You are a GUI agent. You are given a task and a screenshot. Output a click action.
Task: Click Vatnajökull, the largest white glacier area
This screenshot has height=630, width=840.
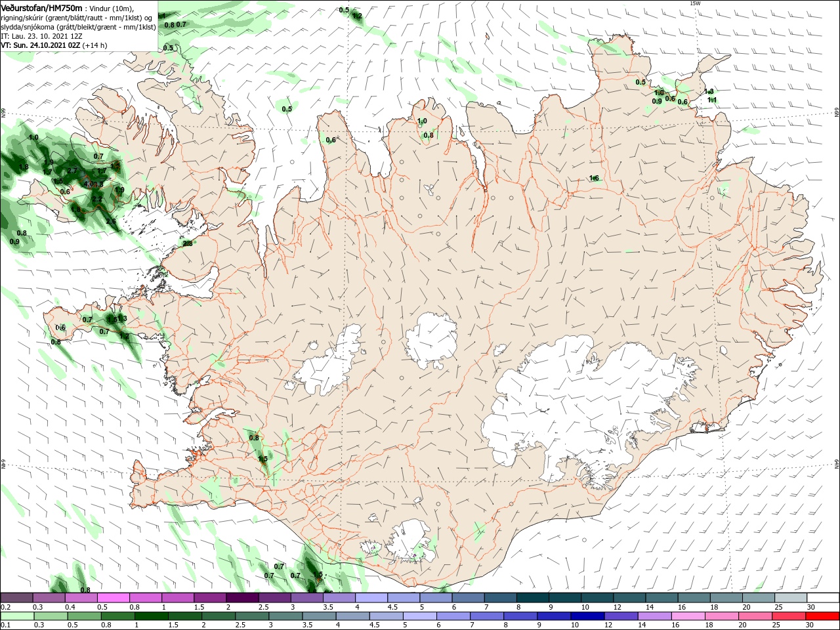coord(584,407)
